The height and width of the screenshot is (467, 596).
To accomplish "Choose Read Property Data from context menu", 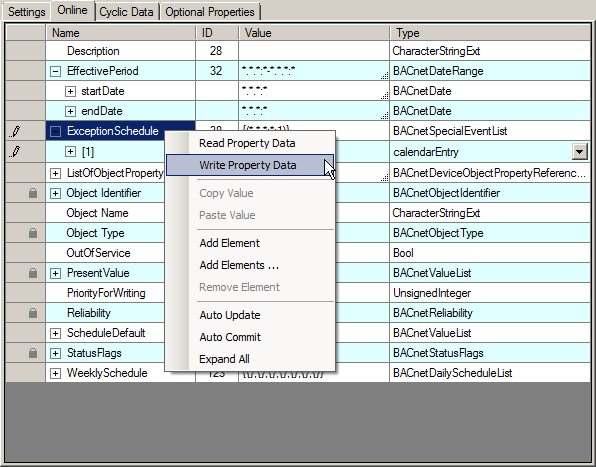I will pyautogui.click(x=250, y=143).
